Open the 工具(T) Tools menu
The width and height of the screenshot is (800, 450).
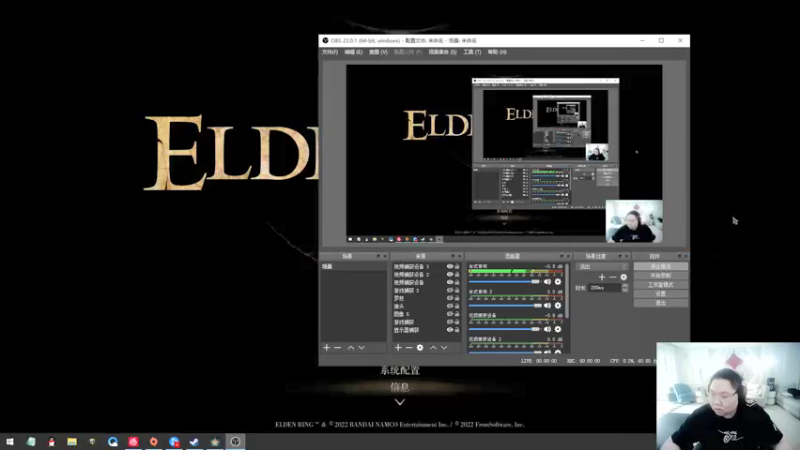(x=472, y=52)
